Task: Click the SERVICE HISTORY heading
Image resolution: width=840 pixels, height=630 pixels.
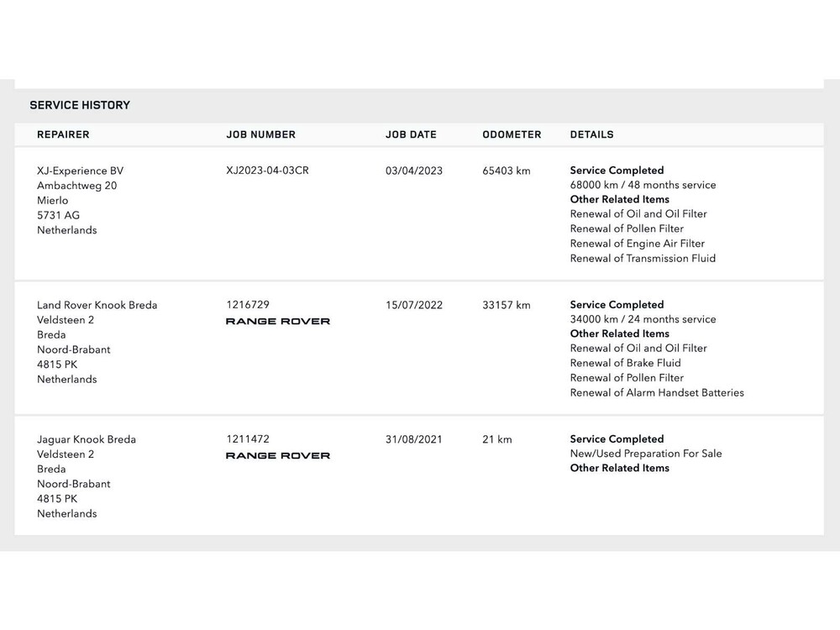Action: tap(80, 105)
